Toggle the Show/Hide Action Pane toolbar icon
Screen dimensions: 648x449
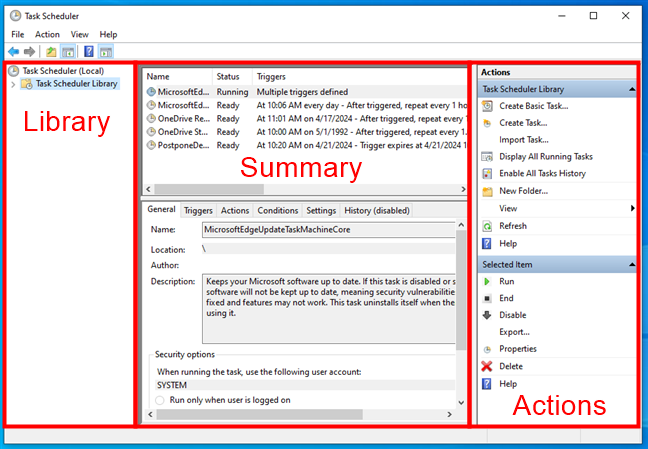tap(105, 52)
